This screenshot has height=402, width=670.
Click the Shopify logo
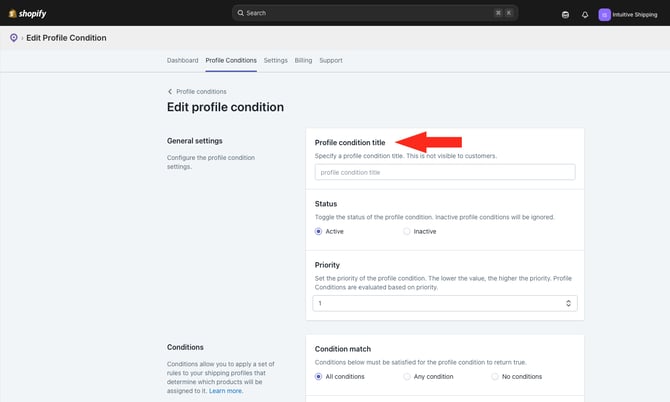tap(28, 14)
